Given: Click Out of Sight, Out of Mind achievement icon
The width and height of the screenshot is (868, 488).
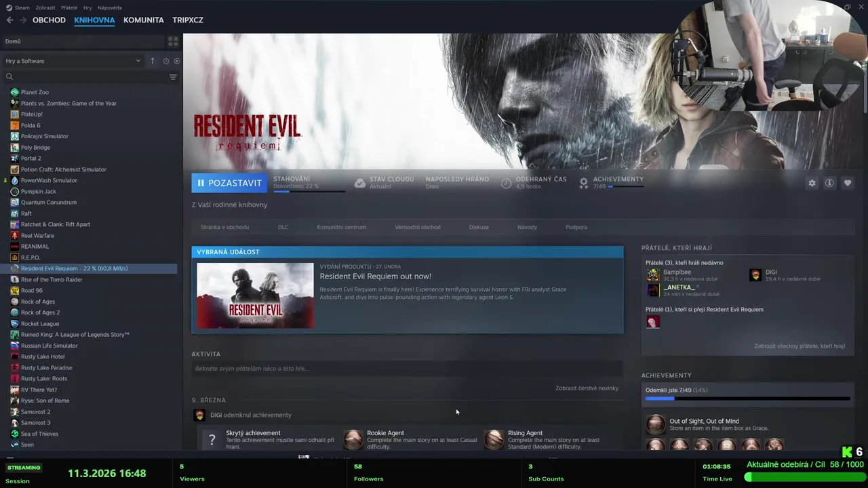Looking at the screenshot, I should click(x=656, y=425).
